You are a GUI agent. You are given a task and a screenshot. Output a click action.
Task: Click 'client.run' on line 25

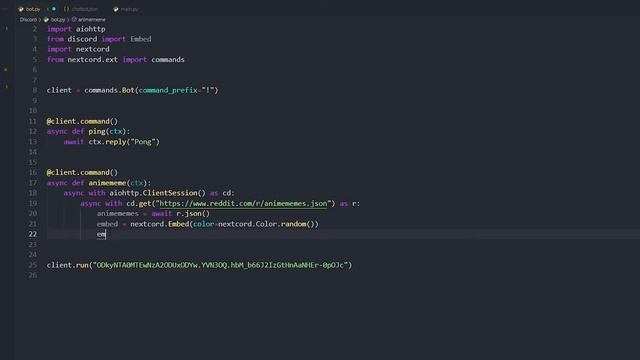pyautogui.click(x=68, y=265)
